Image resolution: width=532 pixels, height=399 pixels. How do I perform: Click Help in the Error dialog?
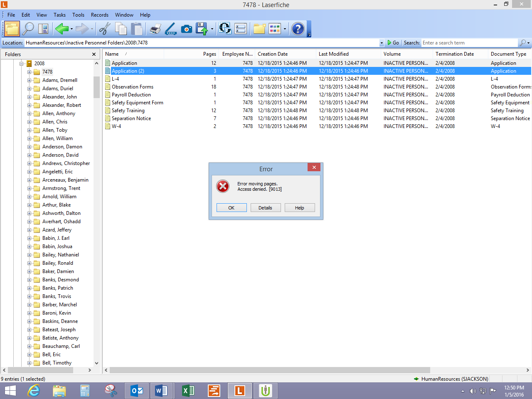point(299,208)
